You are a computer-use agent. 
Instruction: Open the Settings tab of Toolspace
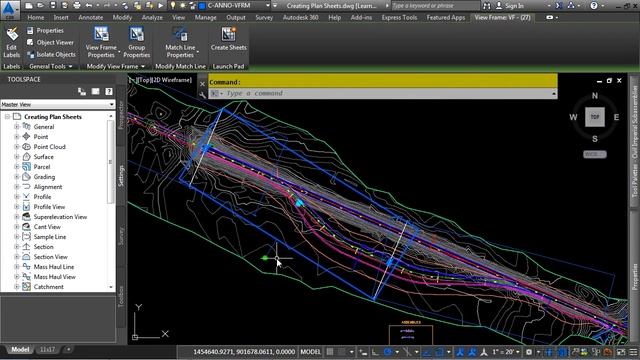click(121, 176)
